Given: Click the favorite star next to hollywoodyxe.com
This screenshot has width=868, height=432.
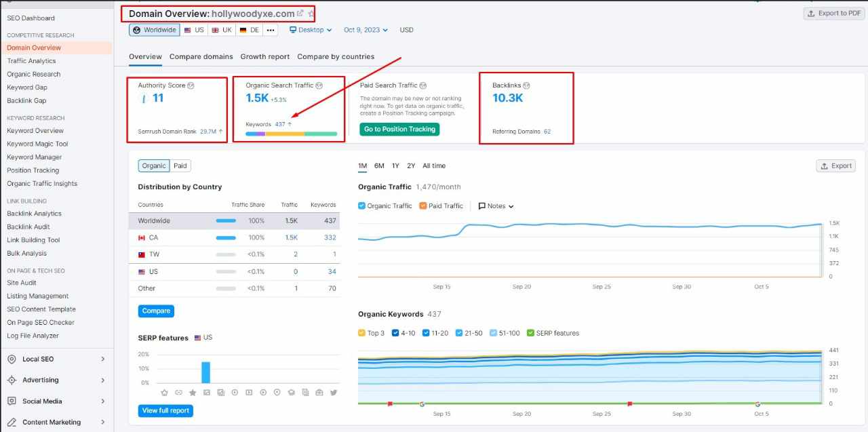Looking at the screenshot, I should point(311,14).
